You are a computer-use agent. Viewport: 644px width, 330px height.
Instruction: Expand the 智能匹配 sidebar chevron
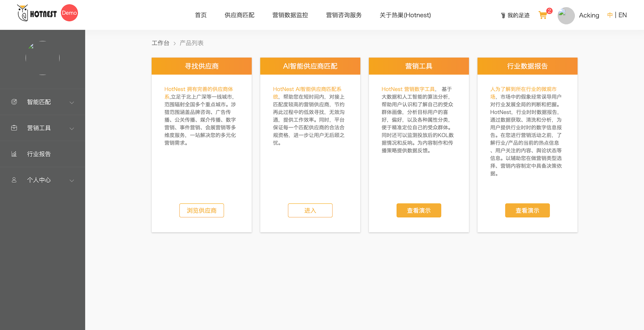point(71,102)
